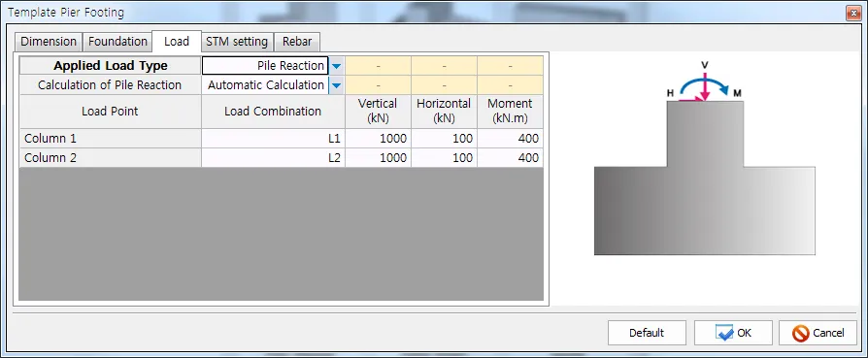Click the Pile Reaction combo box value
Image resolution: width=868 pixels, height=358 pixels.
[265, 66]
